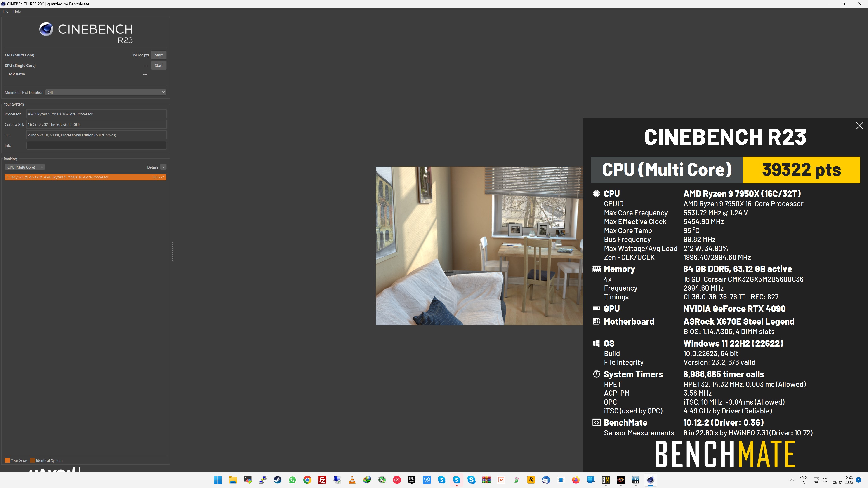Open the Help menu
868x488 pixels.
[17, 11]
